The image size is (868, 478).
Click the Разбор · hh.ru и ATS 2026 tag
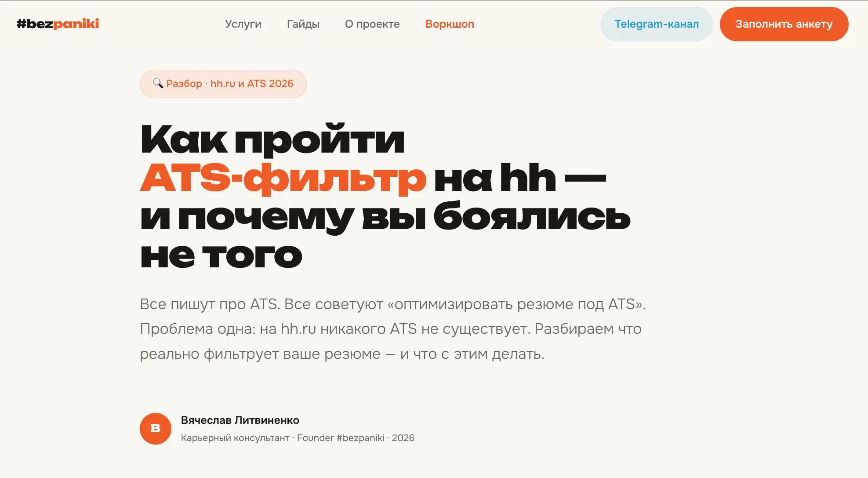223,84
